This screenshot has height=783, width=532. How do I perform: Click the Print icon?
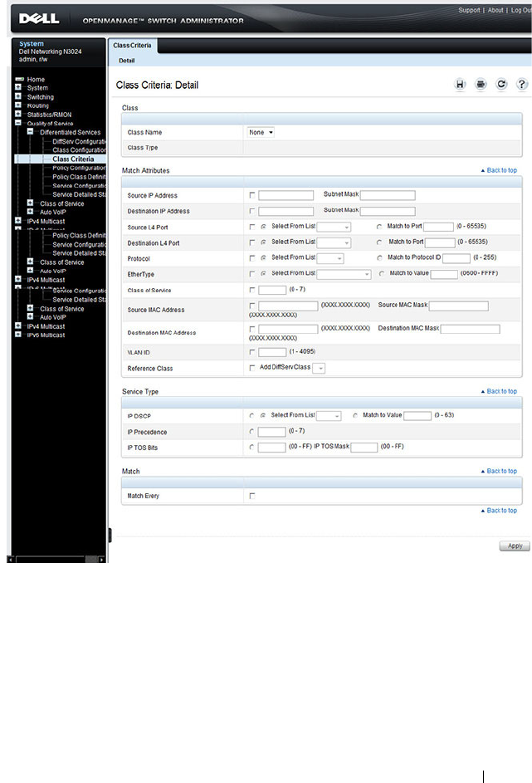[481, 85]
